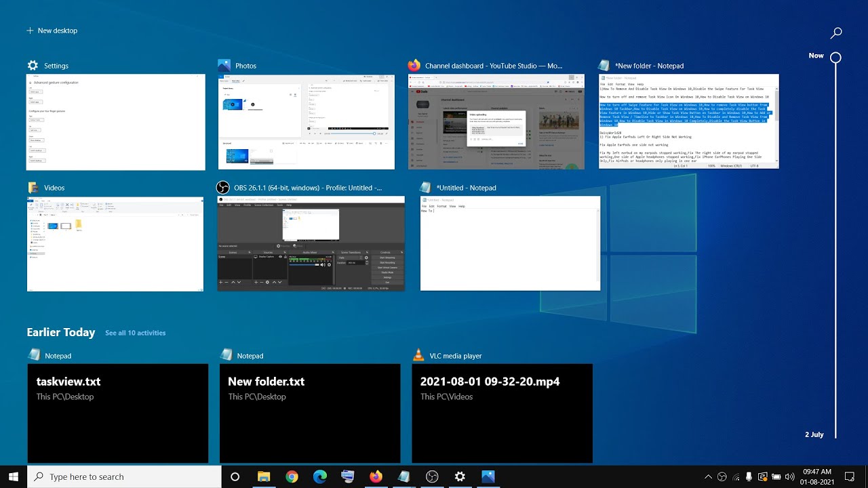
Task: Open Settings gear on the taskbar
Action: 460,477
